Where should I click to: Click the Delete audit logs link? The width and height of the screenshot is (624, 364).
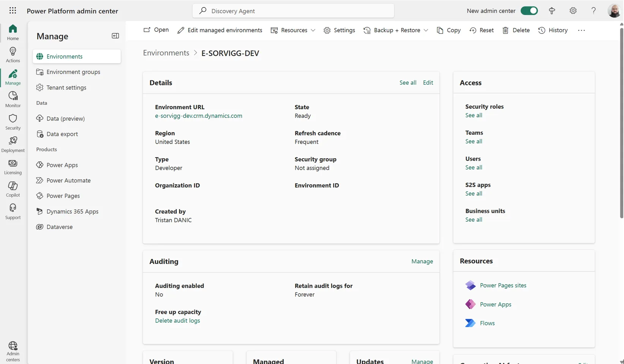click(x=177, y=321)
